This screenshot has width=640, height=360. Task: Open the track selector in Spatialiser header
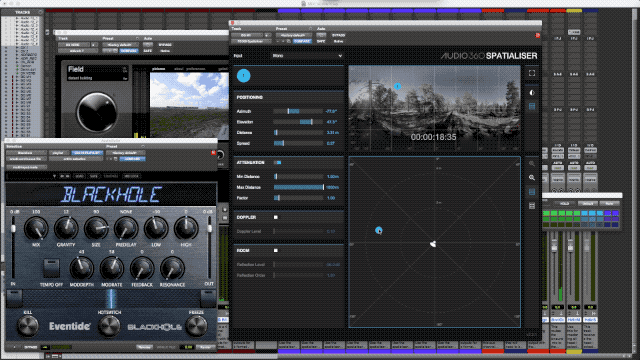point(247,36)
